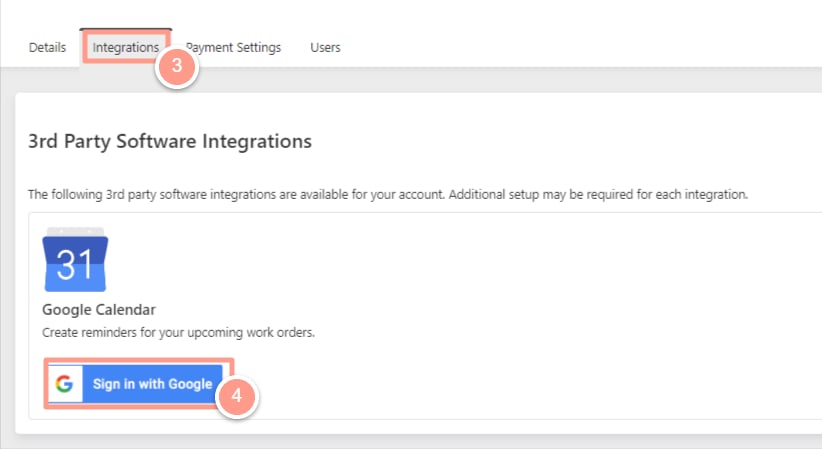Click the calendar icon's gray top binding
This screenshot has height=449, width=822.
pos(75,231)
